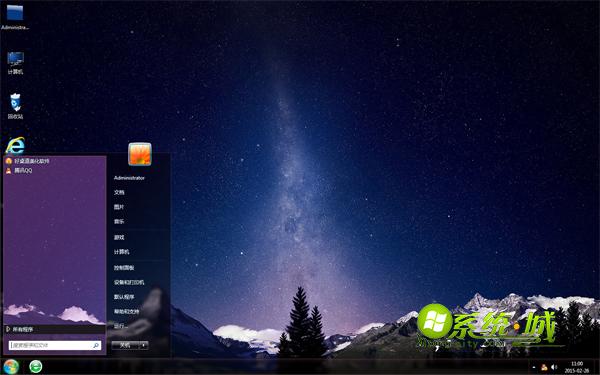Open 默认程序 in Start menu
This screenshot has height=375, width=600.
tap(124, 297)
